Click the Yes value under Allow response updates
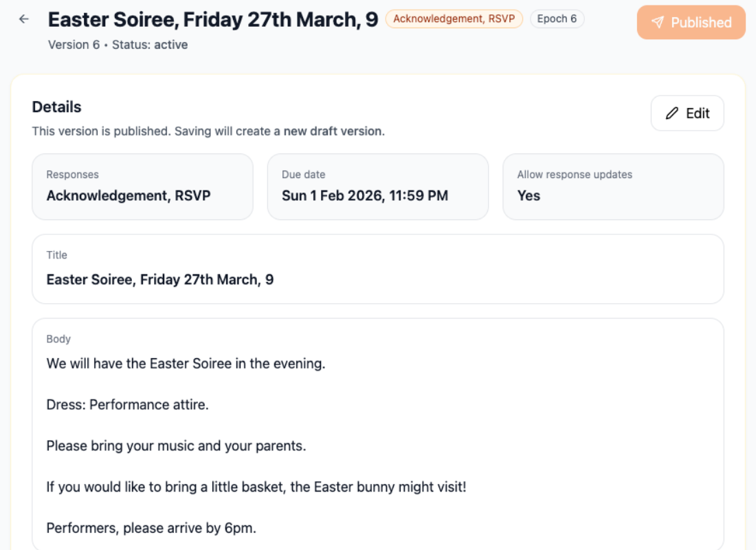 point(528,195)
